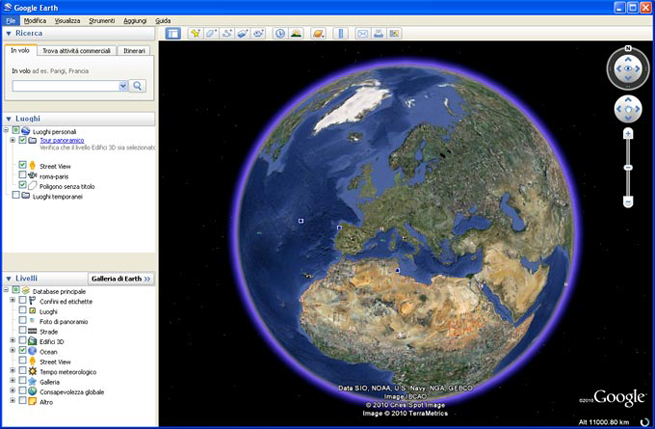
Task: Click the Print toolbar icon
Action: point(378,33)
